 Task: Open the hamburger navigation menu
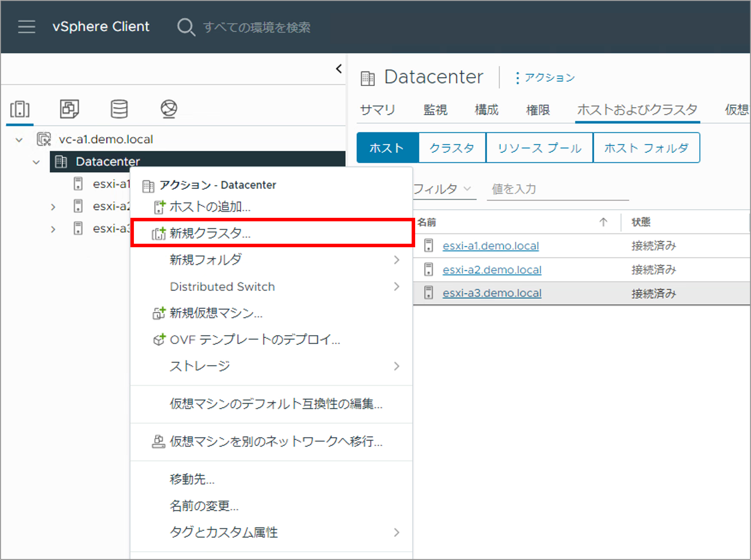tap(26, 26)
